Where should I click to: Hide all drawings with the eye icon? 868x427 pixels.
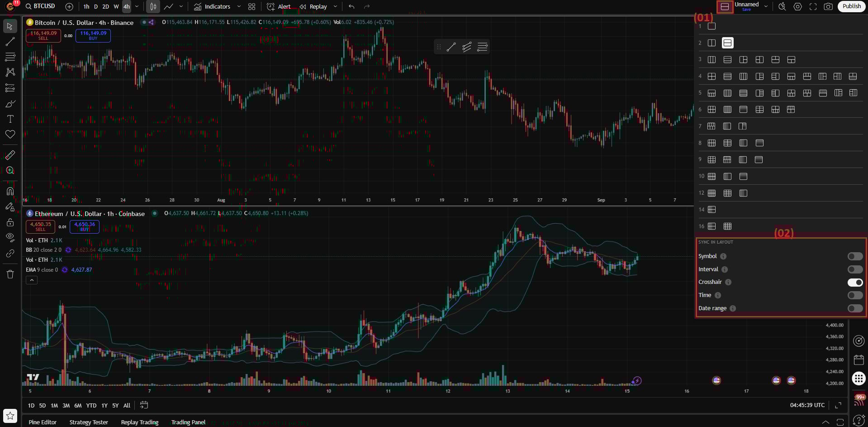click(x=10, y=237)
